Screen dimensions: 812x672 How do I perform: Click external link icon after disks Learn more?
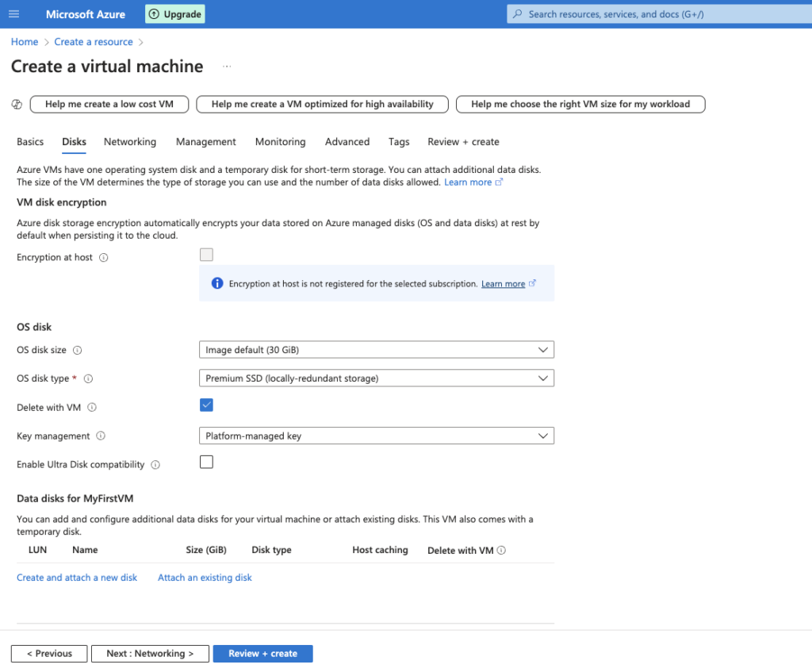pyautogui.click(x=499, y=182)
